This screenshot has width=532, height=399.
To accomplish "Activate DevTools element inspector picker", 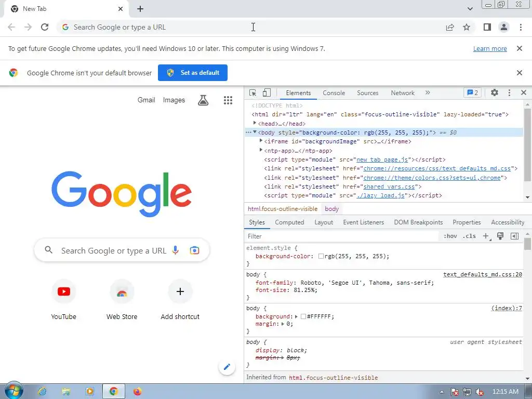I will tap(253, 93).
